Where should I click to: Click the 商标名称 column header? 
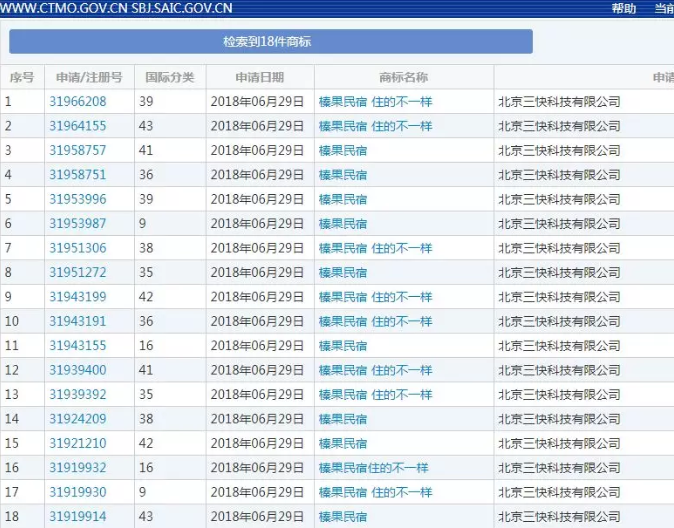pos(404,77)
